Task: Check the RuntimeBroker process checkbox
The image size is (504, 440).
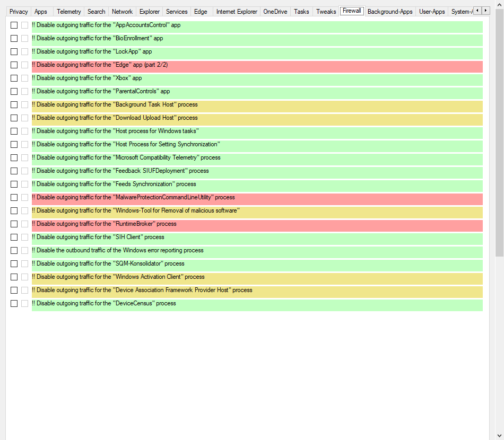Action: [14, 224]
